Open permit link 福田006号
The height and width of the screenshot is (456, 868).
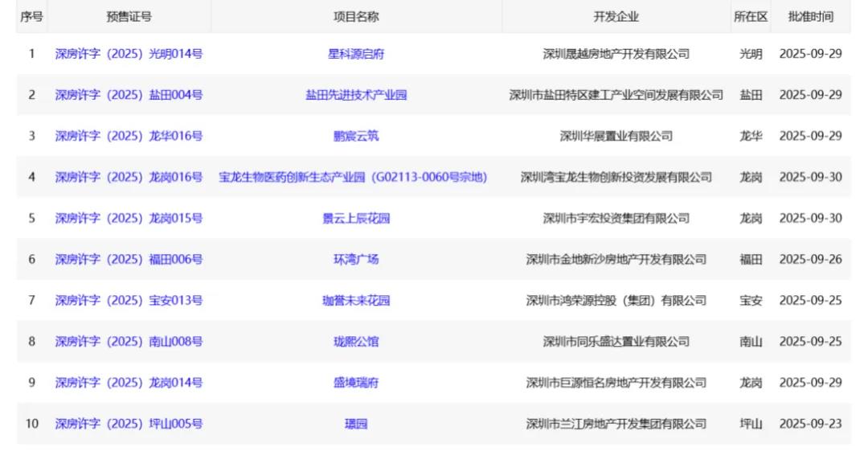[x=129, y=259]
